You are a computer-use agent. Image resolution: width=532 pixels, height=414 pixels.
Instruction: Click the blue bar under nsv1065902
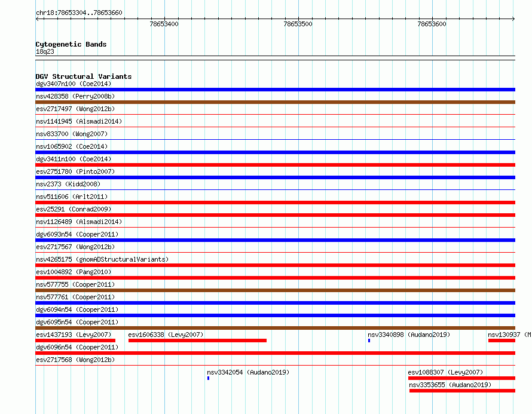[275, 152]
